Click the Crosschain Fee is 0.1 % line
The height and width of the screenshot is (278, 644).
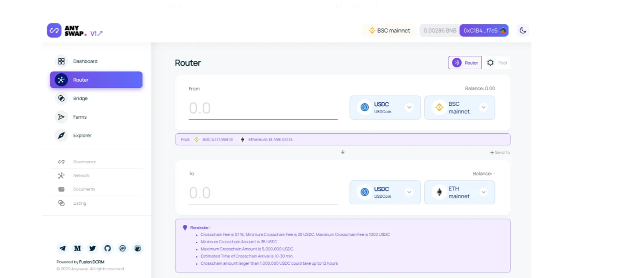[295, 234]
